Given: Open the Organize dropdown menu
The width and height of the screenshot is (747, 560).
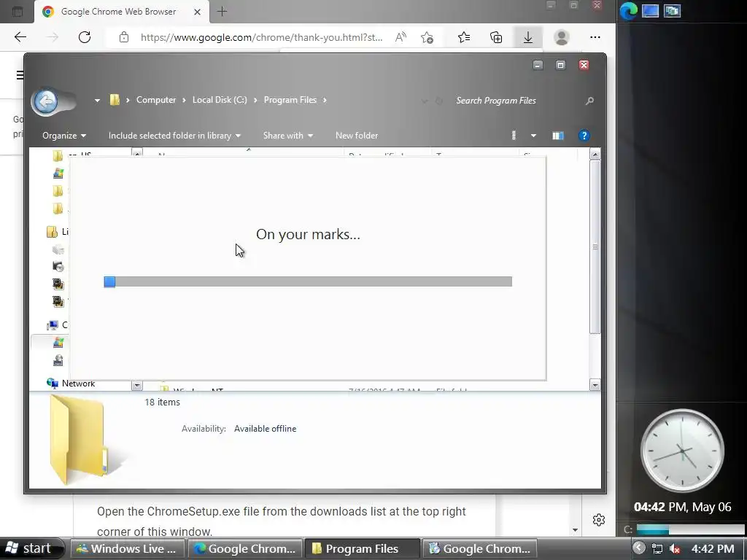Looking at the screenshot, I should point(64,136).
